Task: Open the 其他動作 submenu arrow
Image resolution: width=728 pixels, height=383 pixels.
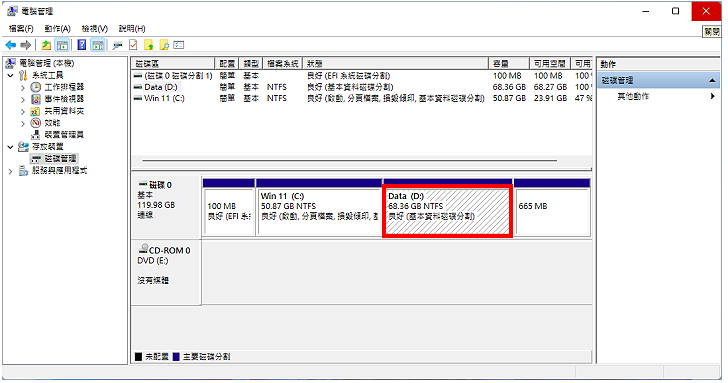Action: 712,96
